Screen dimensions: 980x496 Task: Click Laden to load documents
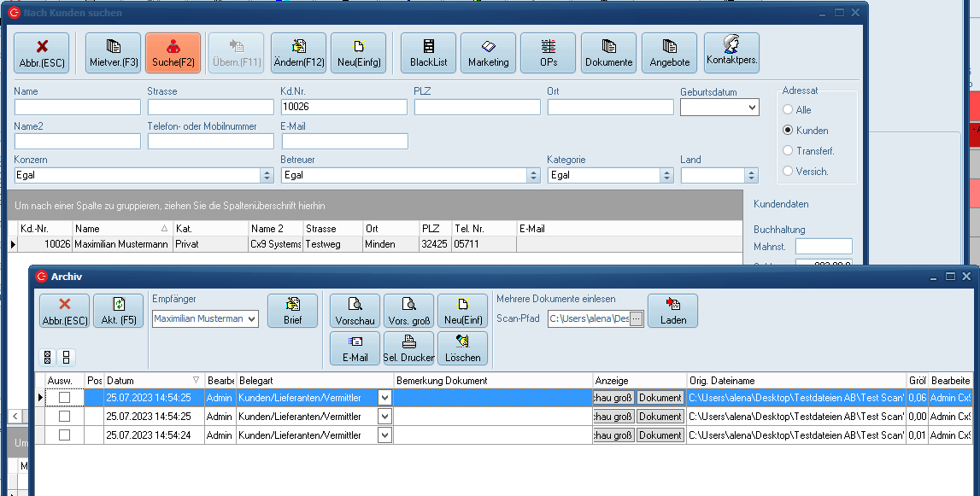coord(672,311)
